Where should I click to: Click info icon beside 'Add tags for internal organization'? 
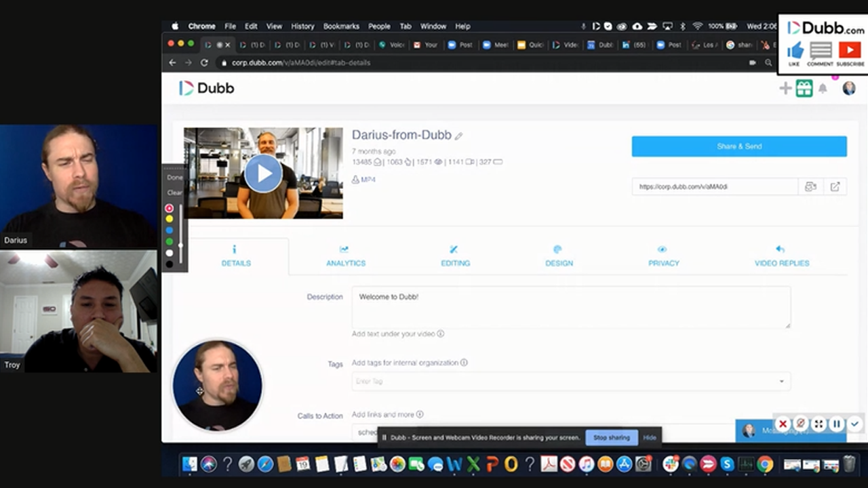tap(464, 363)
